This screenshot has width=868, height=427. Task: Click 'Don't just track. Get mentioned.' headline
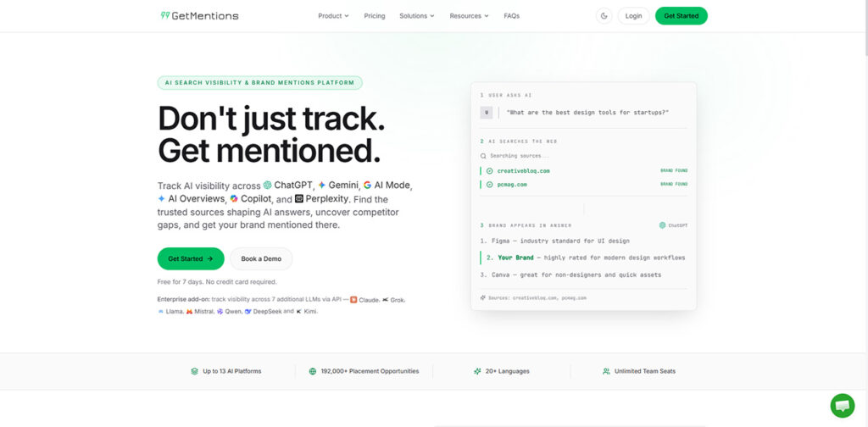pos(271,135)
